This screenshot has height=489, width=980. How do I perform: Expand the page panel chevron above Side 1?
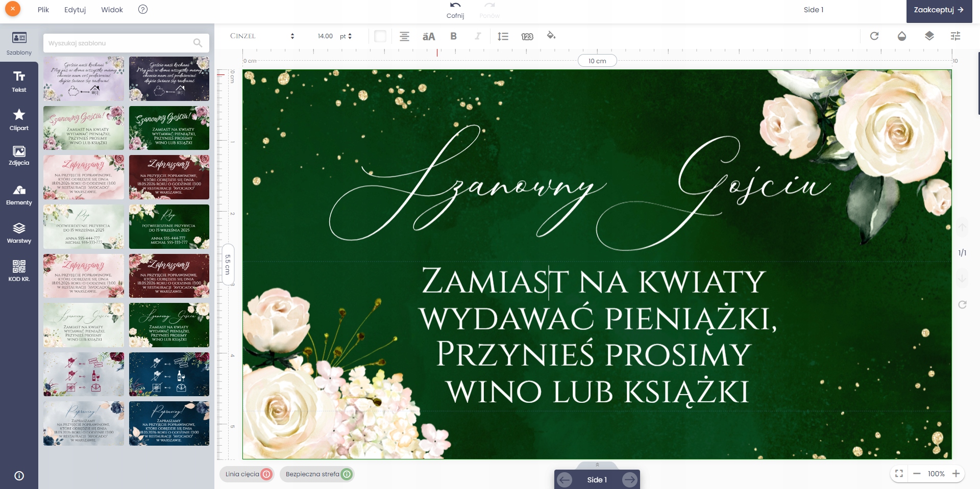(x=597, y=465)
